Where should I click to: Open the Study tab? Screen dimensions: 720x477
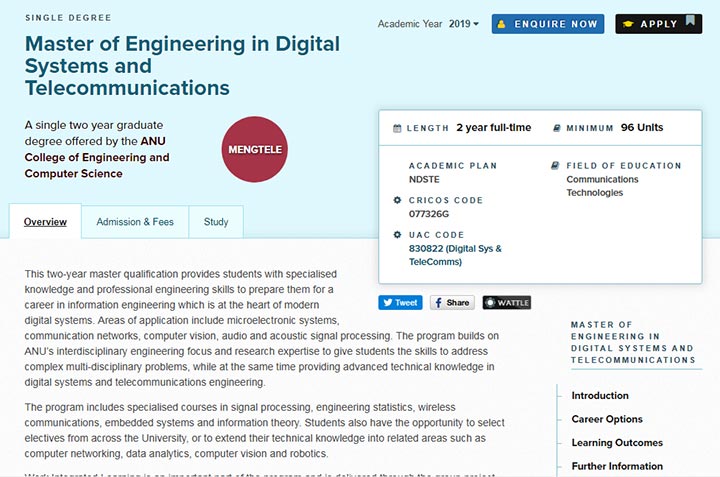pos(216,222)
